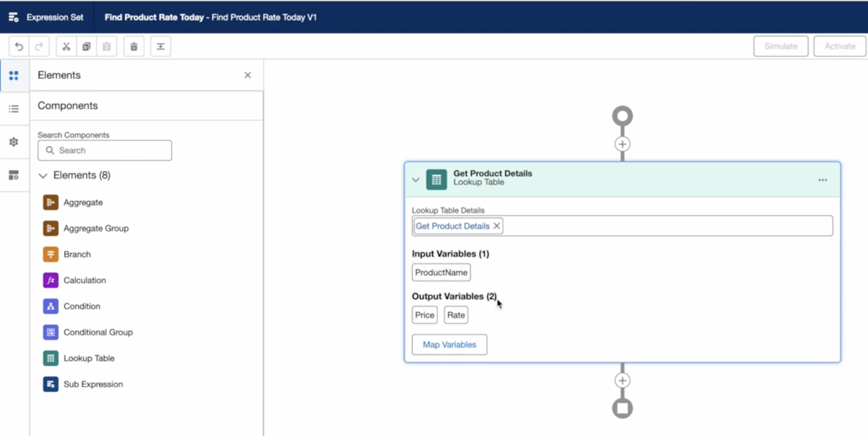Select the Sub Expression element

click(93, 384)
